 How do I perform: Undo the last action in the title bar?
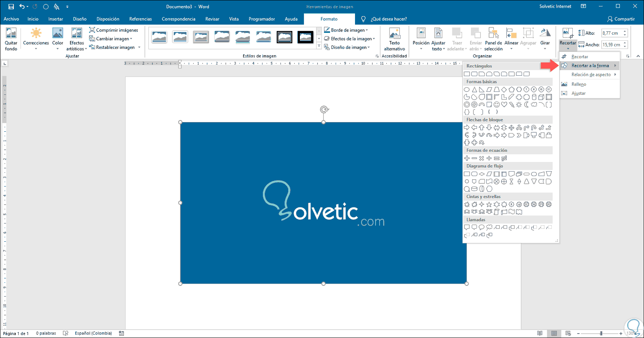click(22, 6)
